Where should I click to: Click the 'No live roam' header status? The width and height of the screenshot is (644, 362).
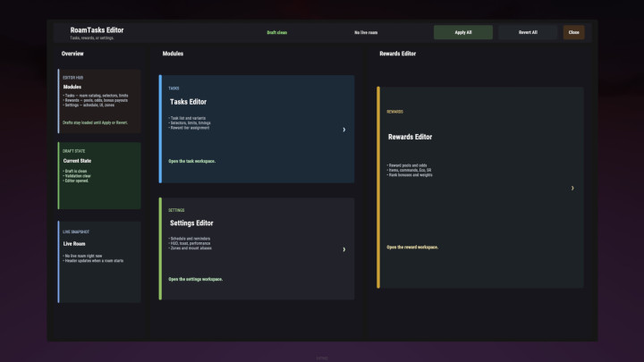pos(366,32)
